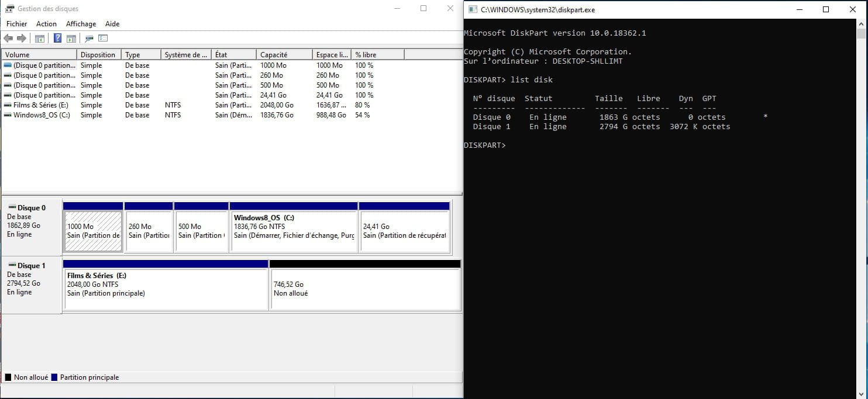This screenshot has height=399, width=868.
Task: Click the Gestion des disques title bar icon
Action: pos(9,9)
